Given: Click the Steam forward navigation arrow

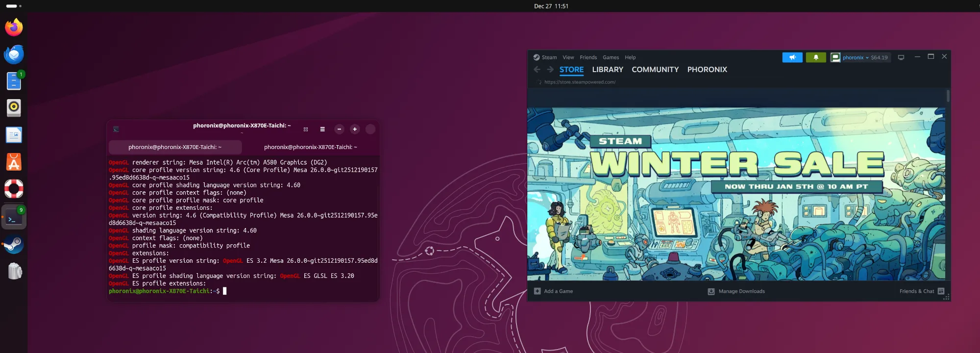Looking at the screenshot, I should [x=550, y=70].
